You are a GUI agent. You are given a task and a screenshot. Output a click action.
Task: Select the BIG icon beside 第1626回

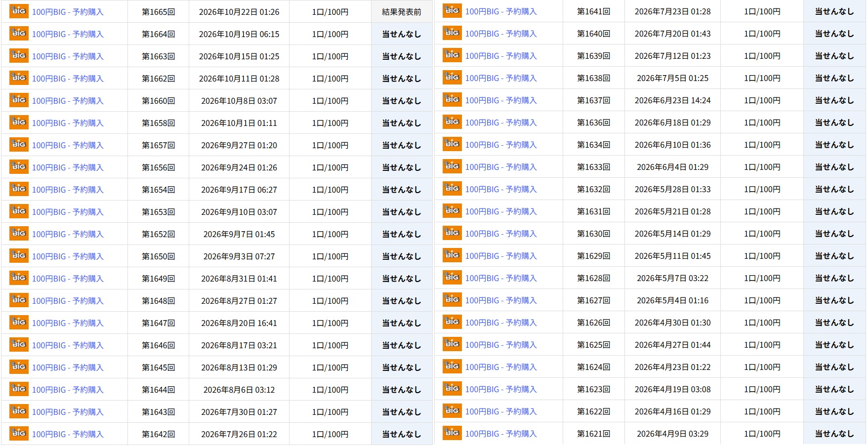pos(452,322)
